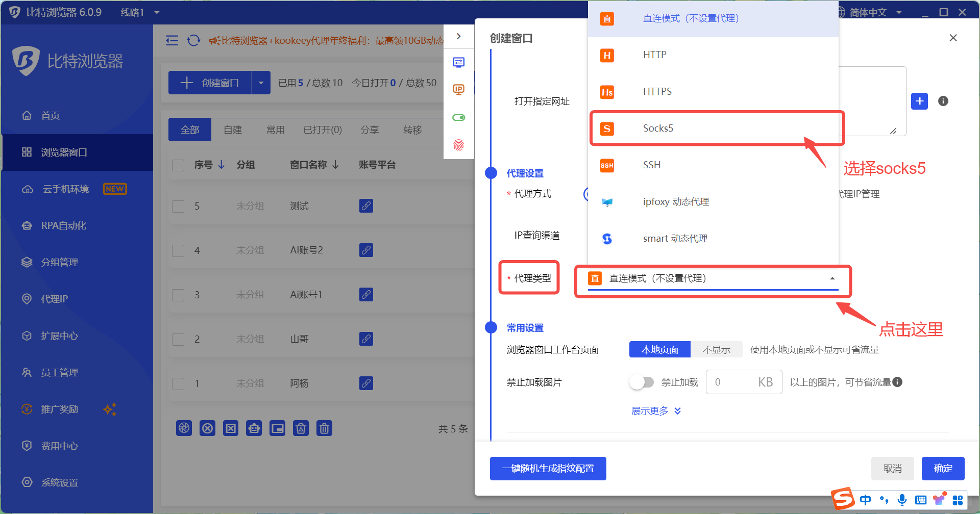Select SSH proxy type option
The image size is (980, 514).
point(713,165)
